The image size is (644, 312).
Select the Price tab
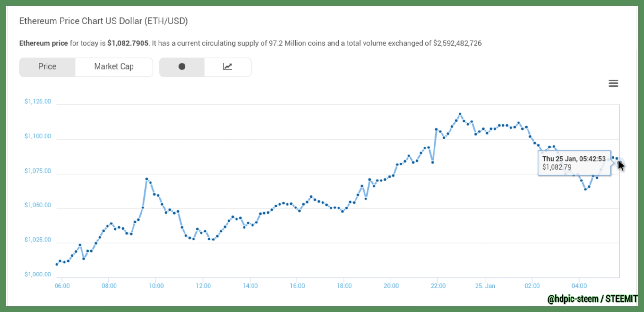(x=47, y=67)
